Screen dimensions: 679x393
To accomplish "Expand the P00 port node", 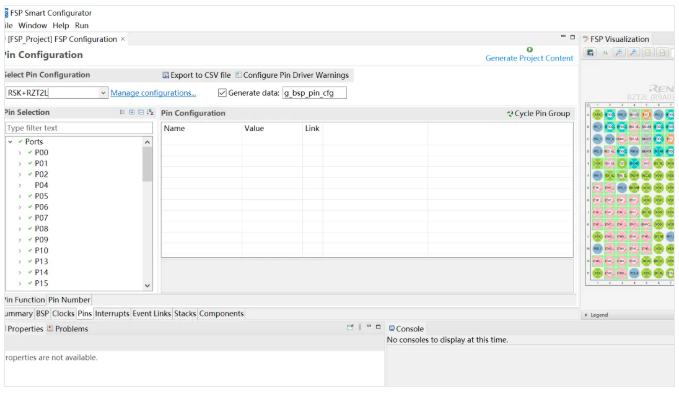I will [20, 153].
